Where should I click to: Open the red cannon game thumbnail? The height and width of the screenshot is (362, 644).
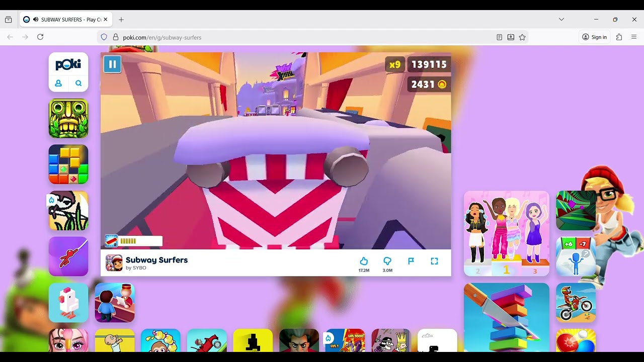[207, 340]
